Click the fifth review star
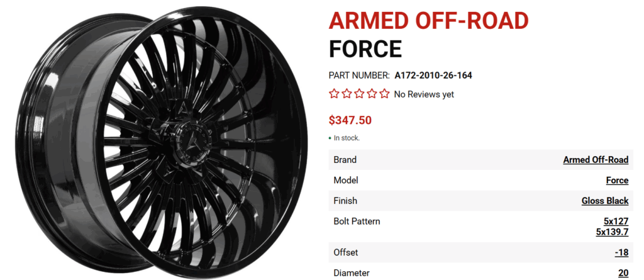This screenshot has height=280, width=644. (x=384, y=94)
